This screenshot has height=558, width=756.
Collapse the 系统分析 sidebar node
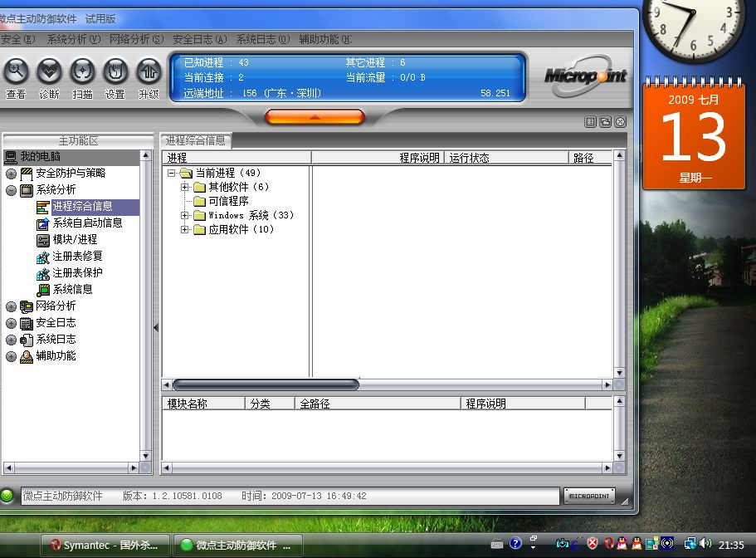(11, 190)
